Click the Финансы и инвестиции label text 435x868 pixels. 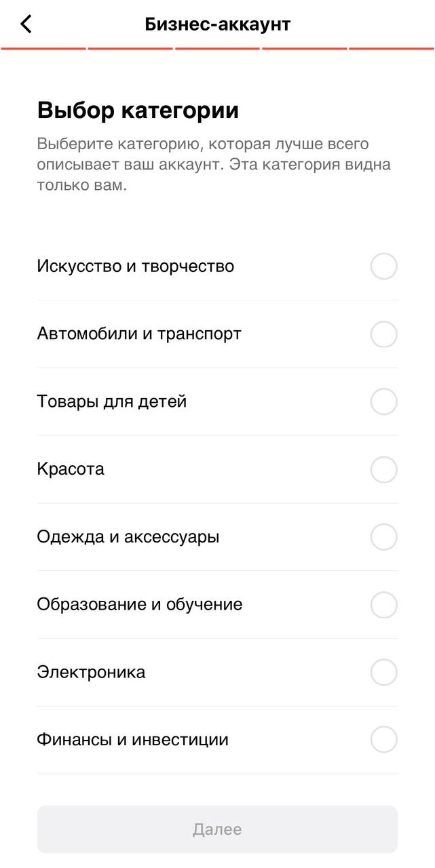point(132,740)
